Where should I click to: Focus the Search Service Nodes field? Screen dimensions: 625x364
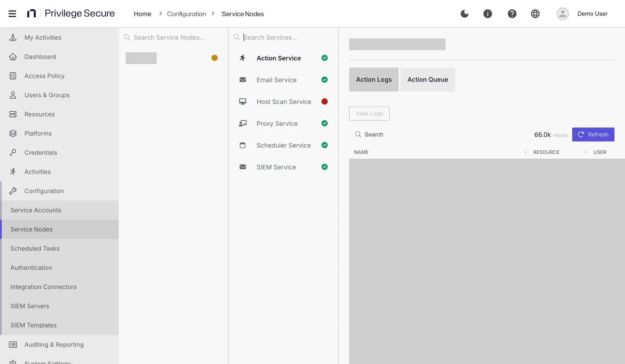point(174,37)
